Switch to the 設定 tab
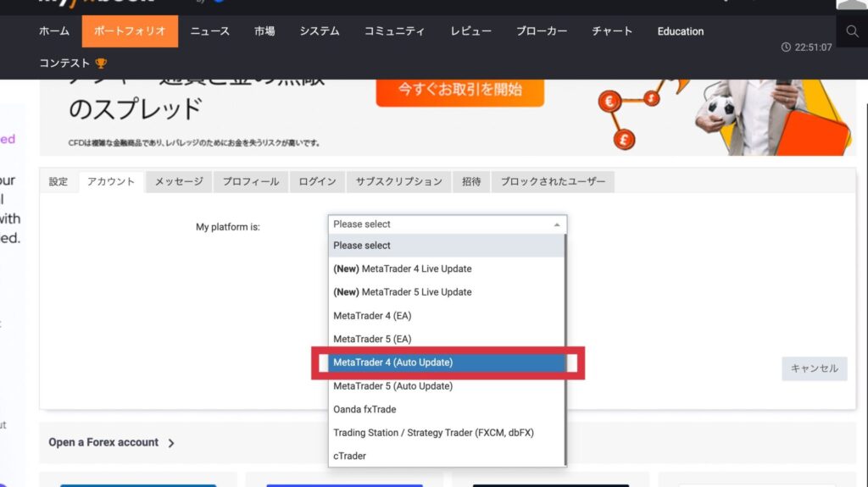The image size is (868, 487). tap(58, 181)
